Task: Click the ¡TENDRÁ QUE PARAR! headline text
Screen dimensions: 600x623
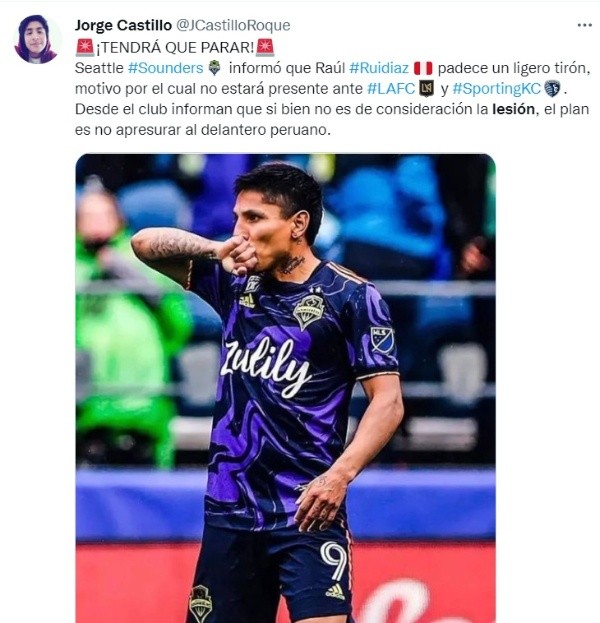Action: (x=175, y=48)
